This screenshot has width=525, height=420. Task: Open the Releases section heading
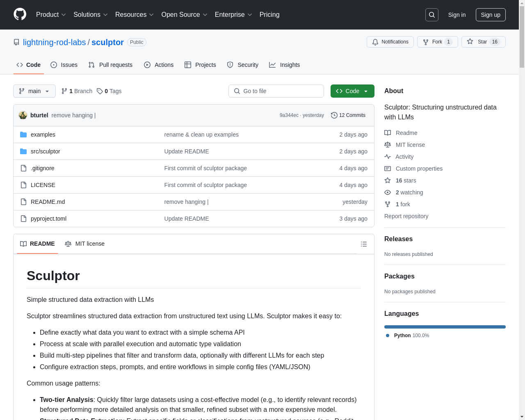point(398,239)
